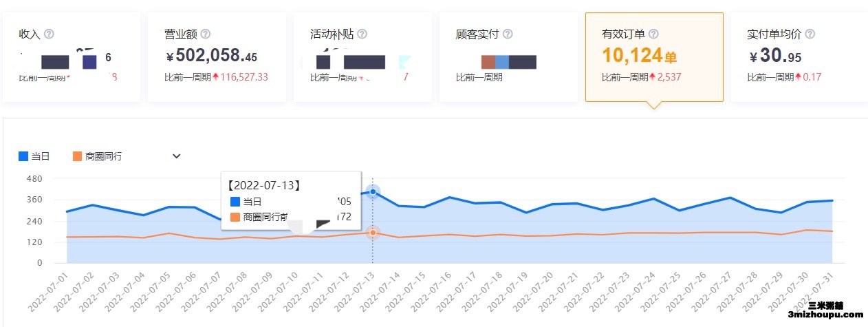Screen dimensions: 868x327
Task: Click the 2022-07-01 axis date label
Action: 47,293
